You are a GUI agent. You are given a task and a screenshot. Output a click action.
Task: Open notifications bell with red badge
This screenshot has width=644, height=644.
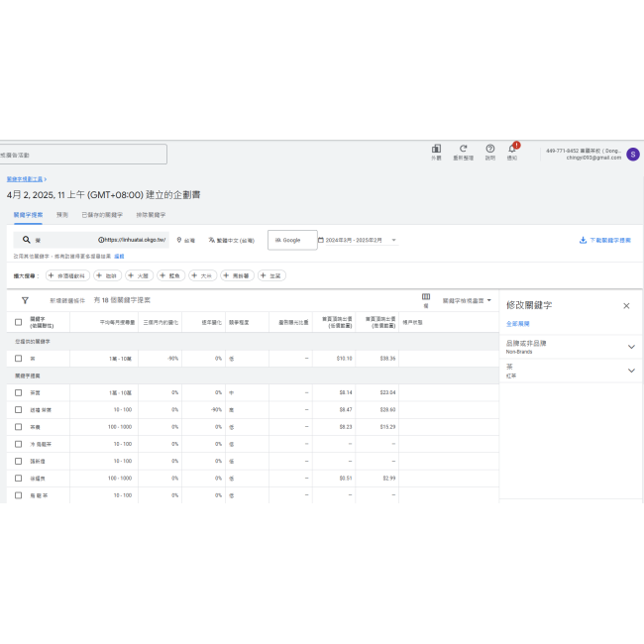[512, 150]
